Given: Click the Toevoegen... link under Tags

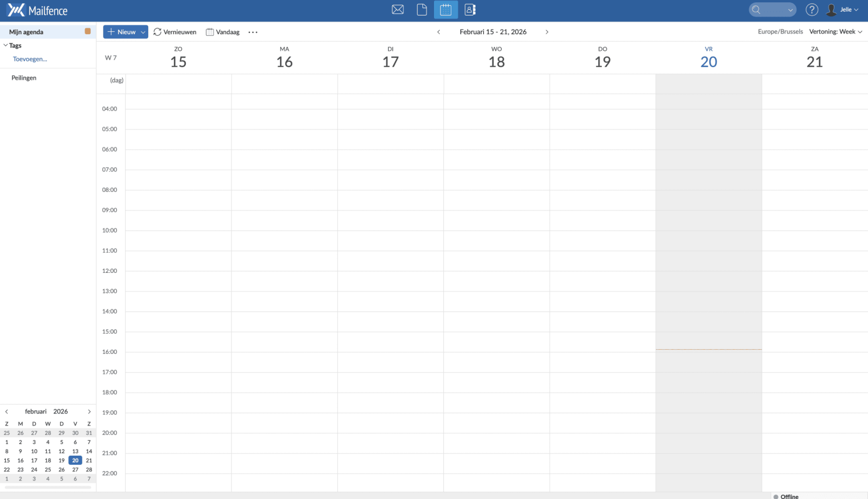Looking at the screenshot, I should [30, 59].
